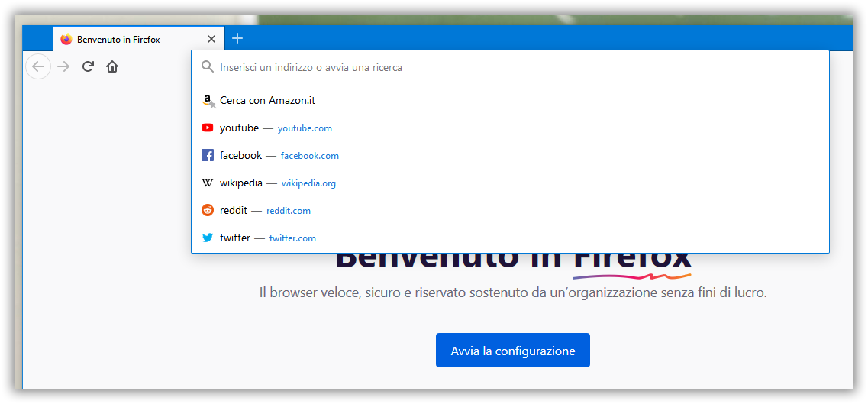Open the wikipedia.org link
868x404 pixels.
pos(309,183)
